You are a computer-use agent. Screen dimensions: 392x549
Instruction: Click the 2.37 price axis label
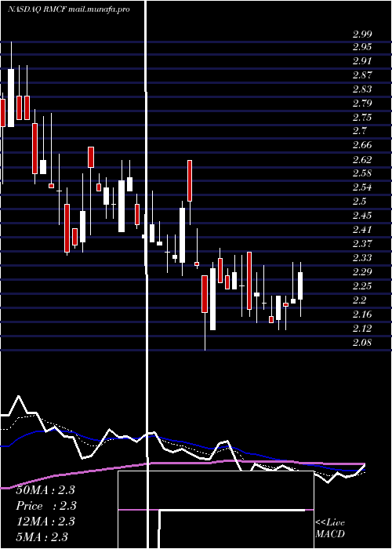(362, 243)
